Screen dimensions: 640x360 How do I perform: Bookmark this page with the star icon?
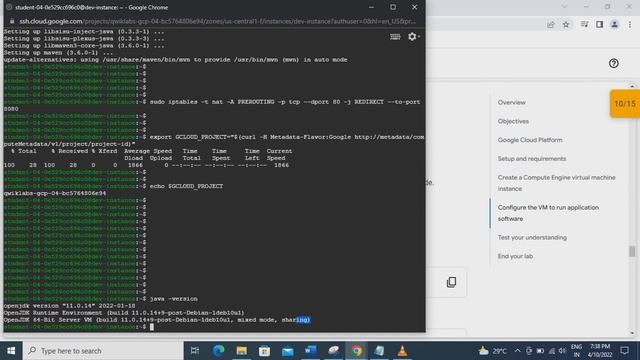(566, 24)
